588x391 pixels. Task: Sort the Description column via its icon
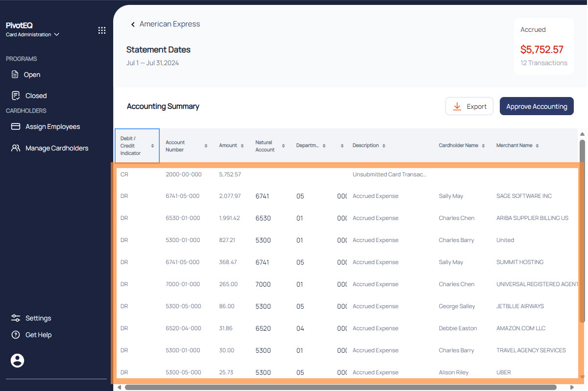(x=384, y=146)
